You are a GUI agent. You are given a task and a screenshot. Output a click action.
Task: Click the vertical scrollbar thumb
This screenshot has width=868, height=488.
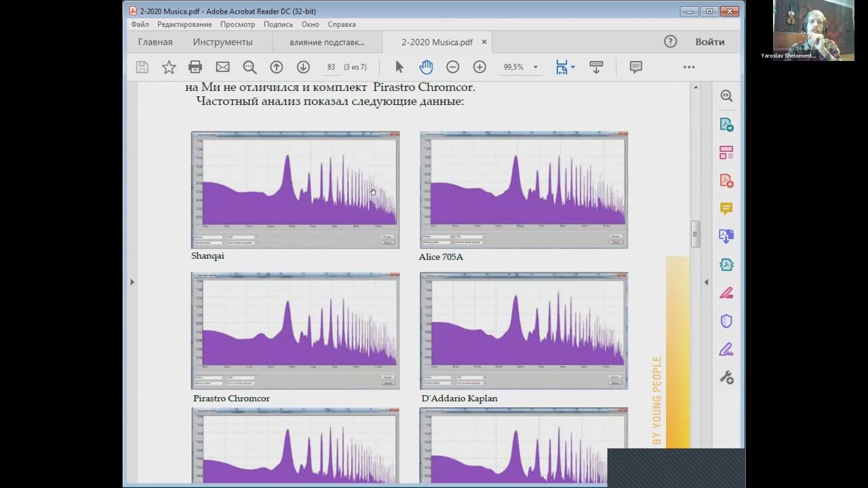tap(695, 234)
